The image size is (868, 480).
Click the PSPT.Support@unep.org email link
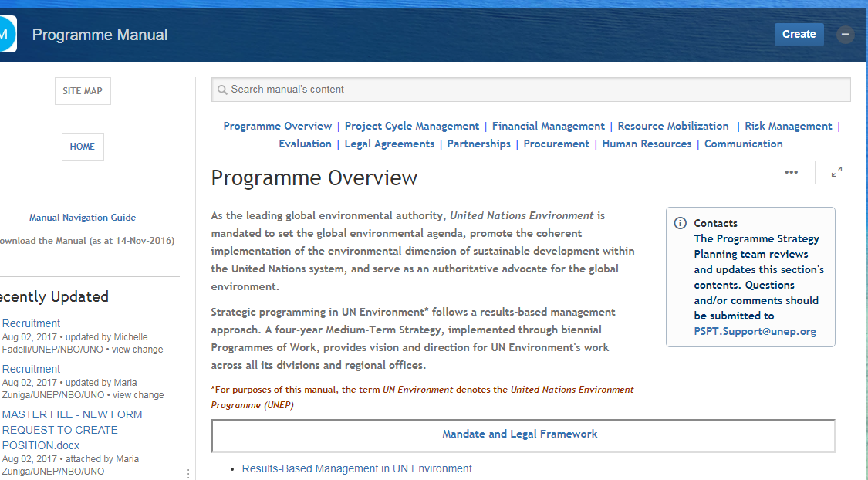[755, 332]
